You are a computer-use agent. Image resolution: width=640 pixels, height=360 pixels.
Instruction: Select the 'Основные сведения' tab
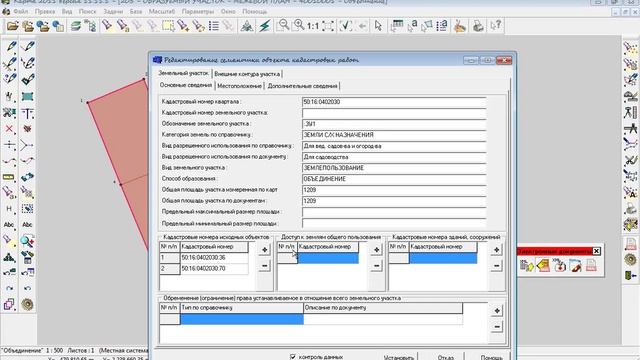186,85
